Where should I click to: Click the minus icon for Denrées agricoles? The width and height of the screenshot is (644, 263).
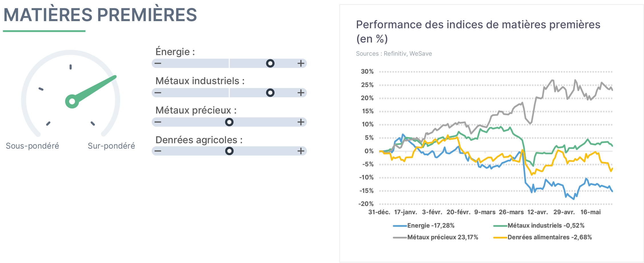click(158, 151)
